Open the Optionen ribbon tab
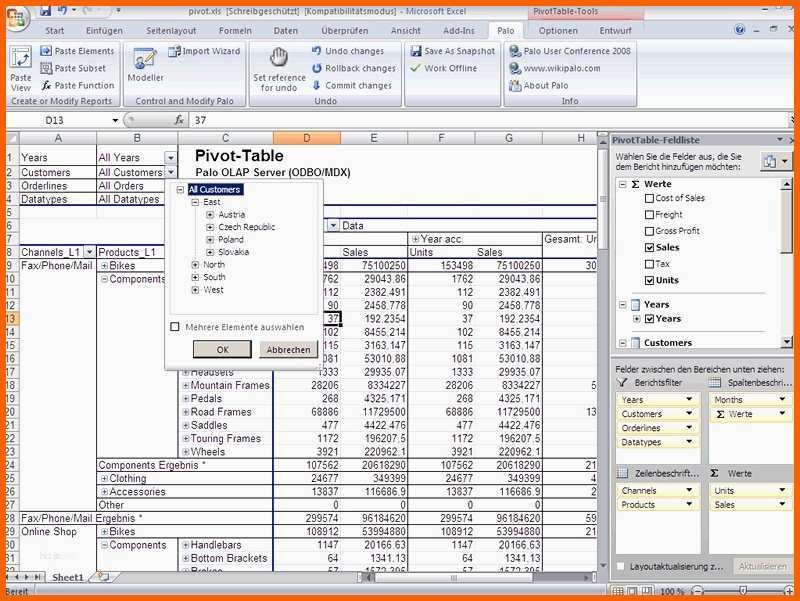This screenshot has height=601, width=800. [558, 31]
